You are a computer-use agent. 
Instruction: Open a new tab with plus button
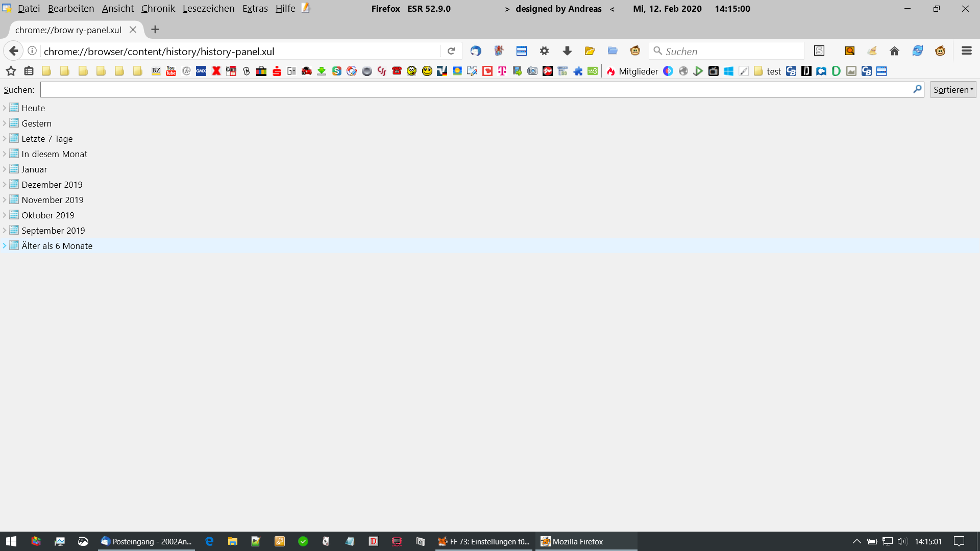[155, 30]
